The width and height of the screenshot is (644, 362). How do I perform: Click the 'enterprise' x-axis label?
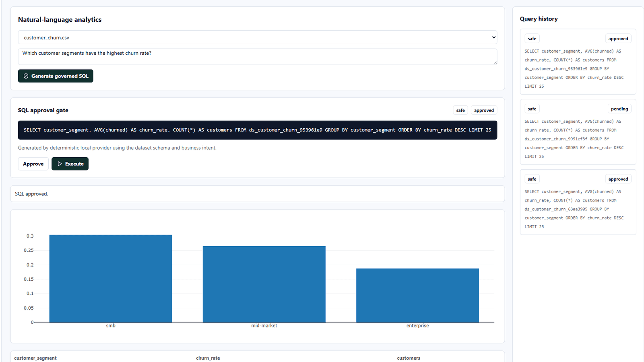(417, 326)
